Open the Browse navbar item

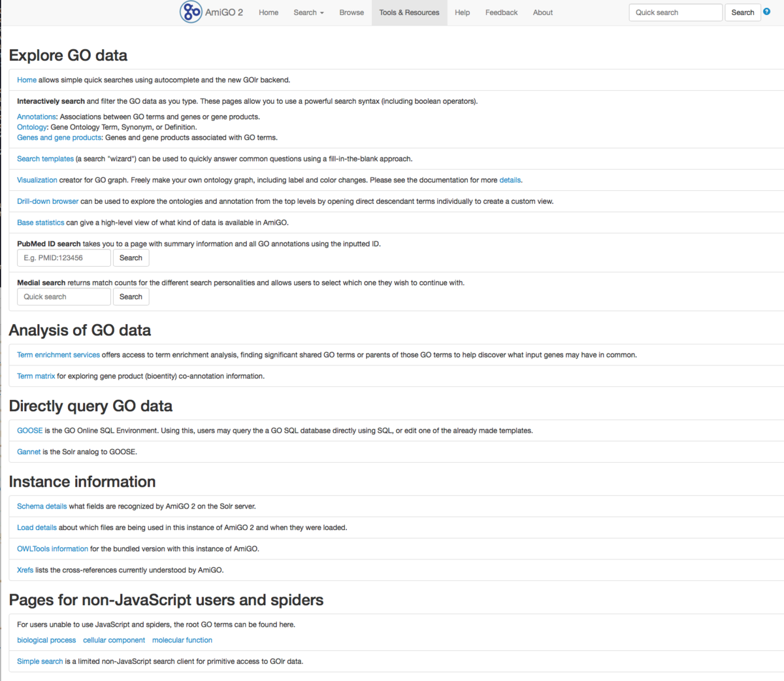[x=351, y=12]
